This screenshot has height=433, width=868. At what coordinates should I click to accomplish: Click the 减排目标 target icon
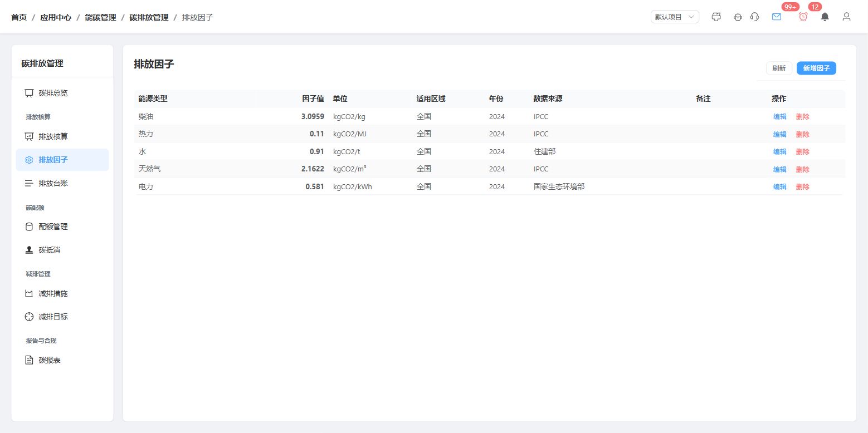30,317
